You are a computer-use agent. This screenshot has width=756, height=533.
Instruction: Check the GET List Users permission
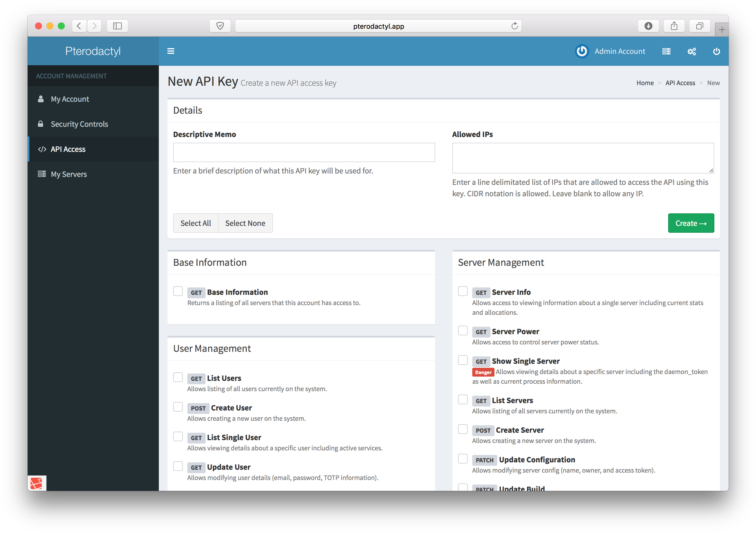click(178, 377)
